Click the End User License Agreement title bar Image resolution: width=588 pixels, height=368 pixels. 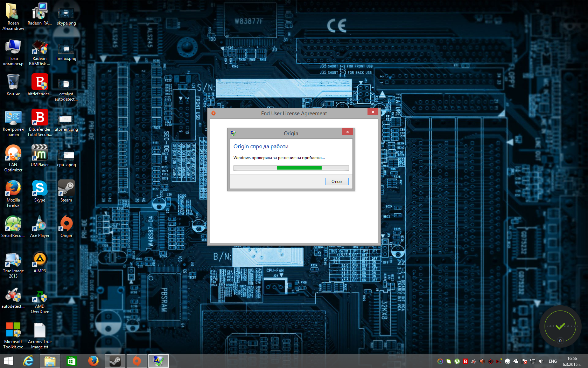coord(294,113)
